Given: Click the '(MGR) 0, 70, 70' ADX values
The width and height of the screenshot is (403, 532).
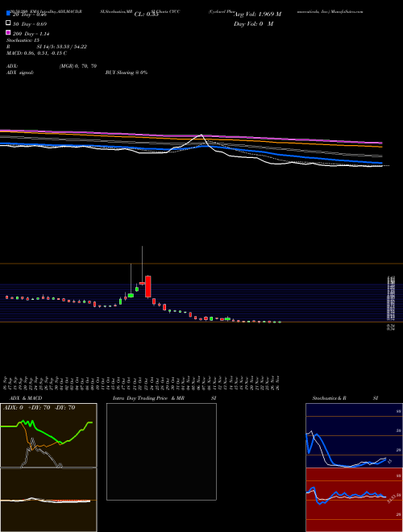Looking at the screenshot, I should [78, 66].
